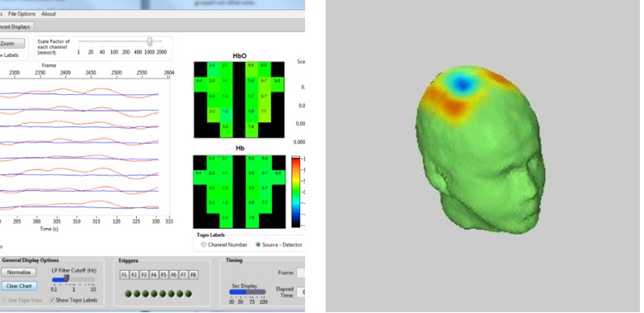Click the blue activation spot on 3D head
This screenshot has width=644, height=313.
[463, 84]
